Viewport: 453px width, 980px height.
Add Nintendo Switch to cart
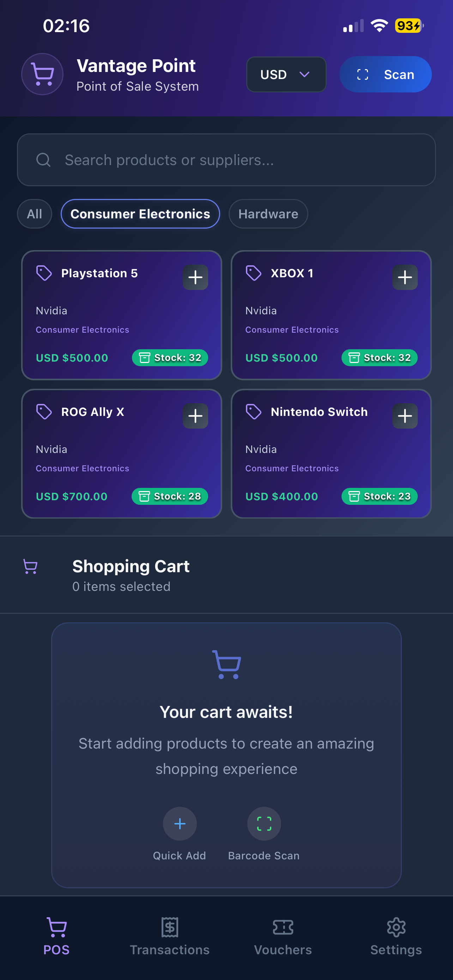405,416
